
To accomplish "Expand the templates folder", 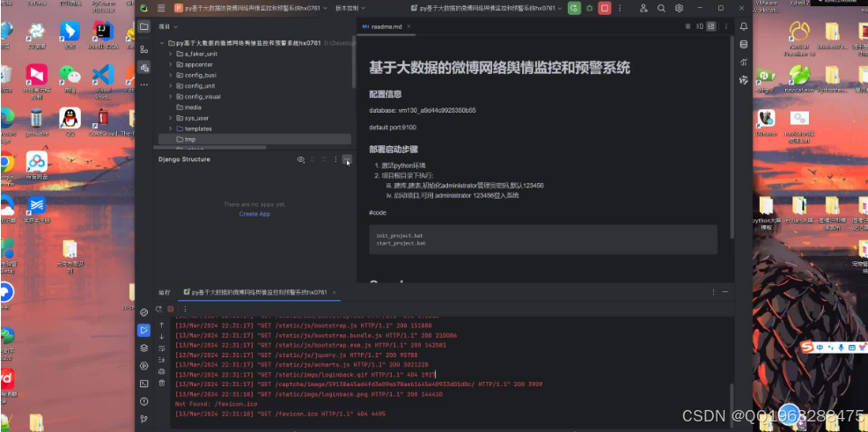I will click(171, 128).
